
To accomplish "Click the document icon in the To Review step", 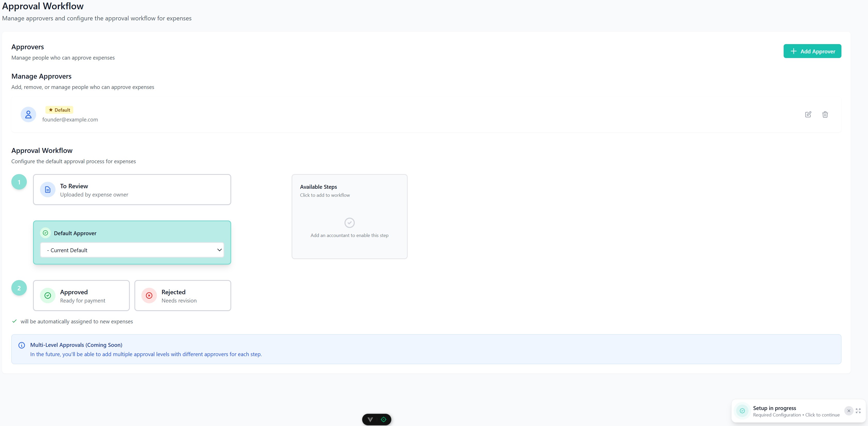I will [47, 189].
